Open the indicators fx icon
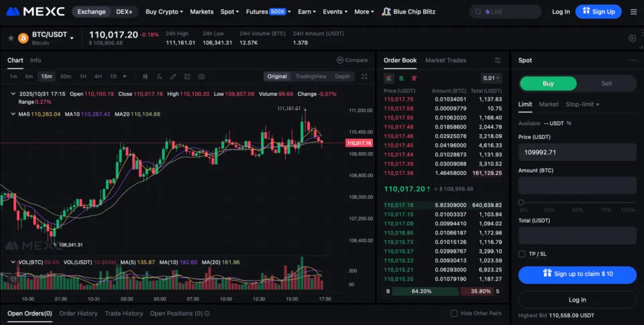Viewport: 644px width, 325px height. [x=160, y=77]
